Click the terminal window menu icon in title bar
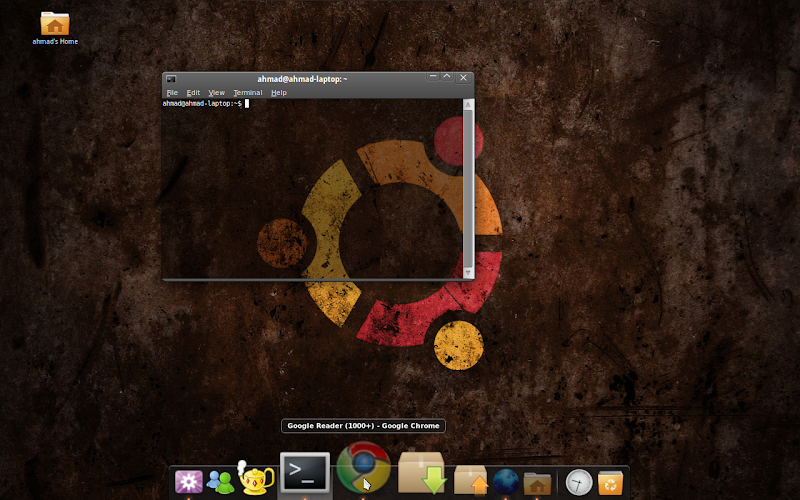Viewport: 800px width, 500px height. [x=171, y=79]
